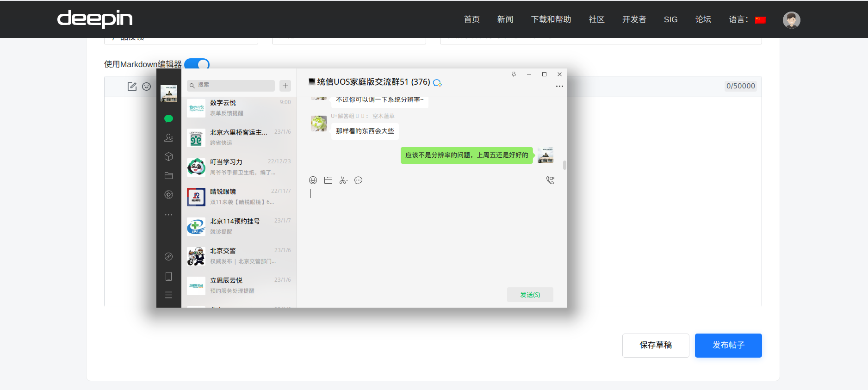The height and width of the screenshot is (390, 868).
Task: Open the 立思辰云悦 conversation
Action: click(239, 286)
